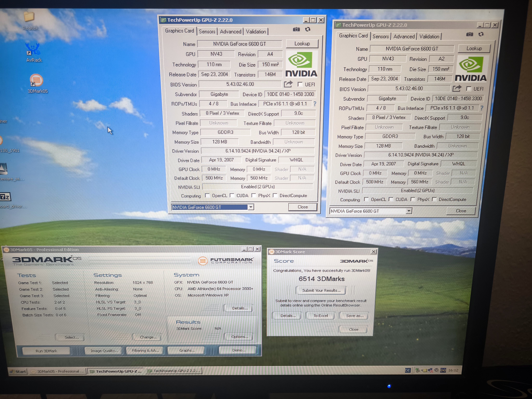532x399 pixels.
Task: Enable the CUDA checkbox in left GPU-Z window
Action: pyautogui.click(x=232, y=195)
